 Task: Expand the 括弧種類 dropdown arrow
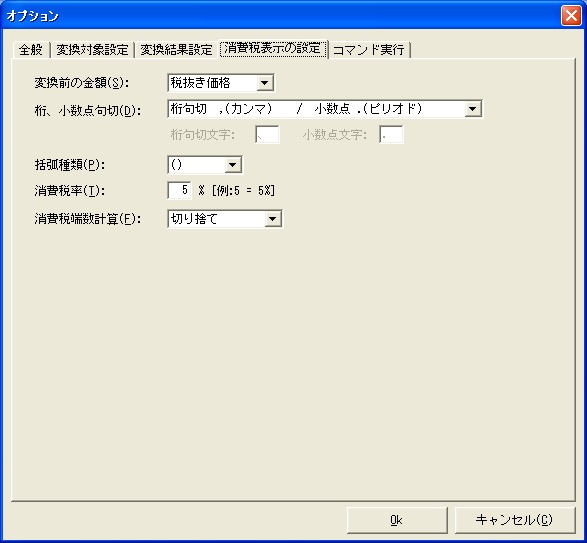pos(232,165)
